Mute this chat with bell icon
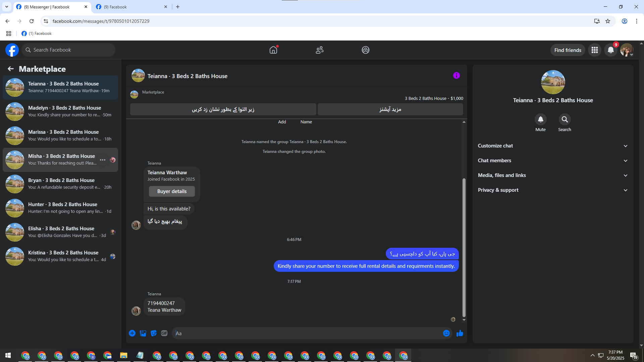 click(x=540, y=120)
